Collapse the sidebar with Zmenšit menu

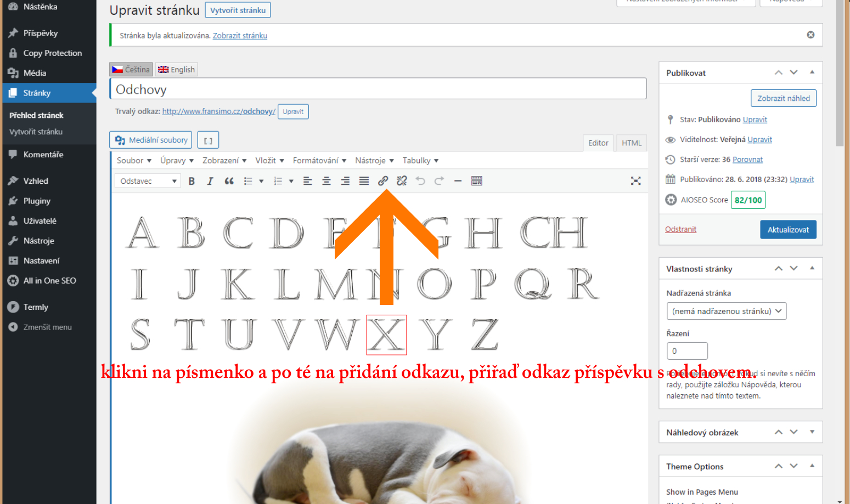tap(47, 327)
